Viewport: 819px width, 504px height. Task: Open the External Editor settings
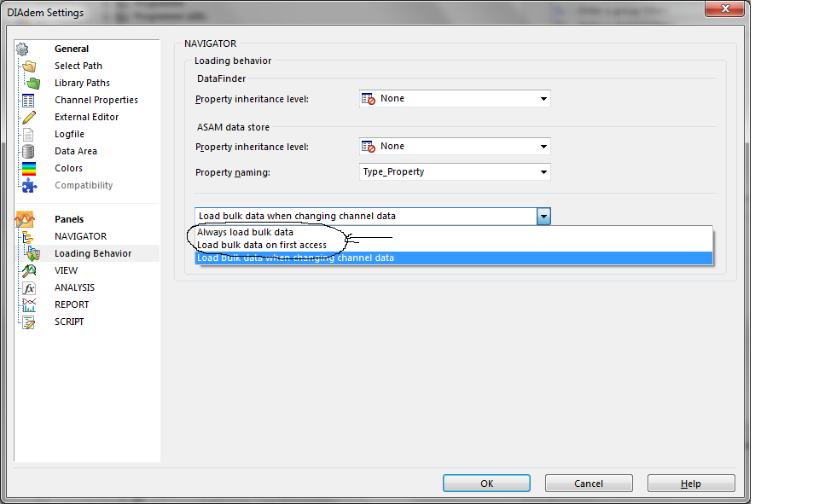coord(87,117)
